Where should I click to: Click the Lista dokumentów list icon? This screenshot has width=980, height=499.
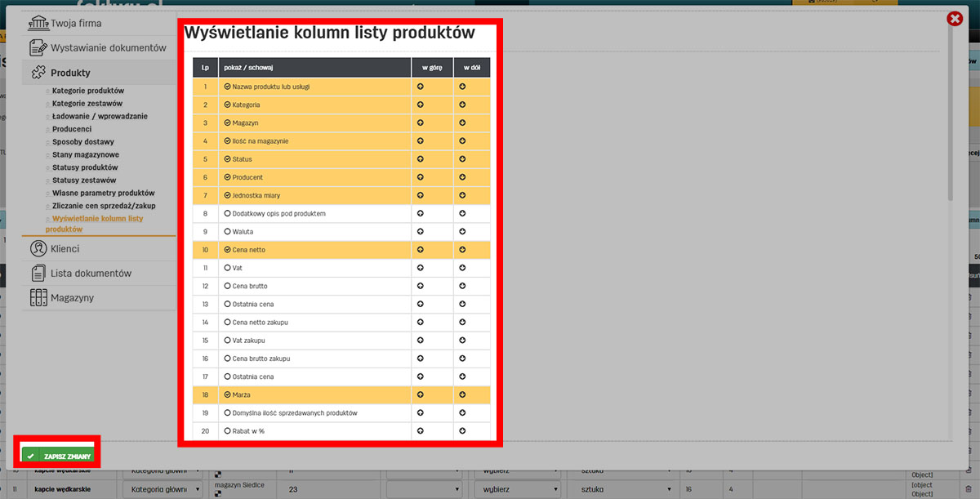click(x=37, y=272)
